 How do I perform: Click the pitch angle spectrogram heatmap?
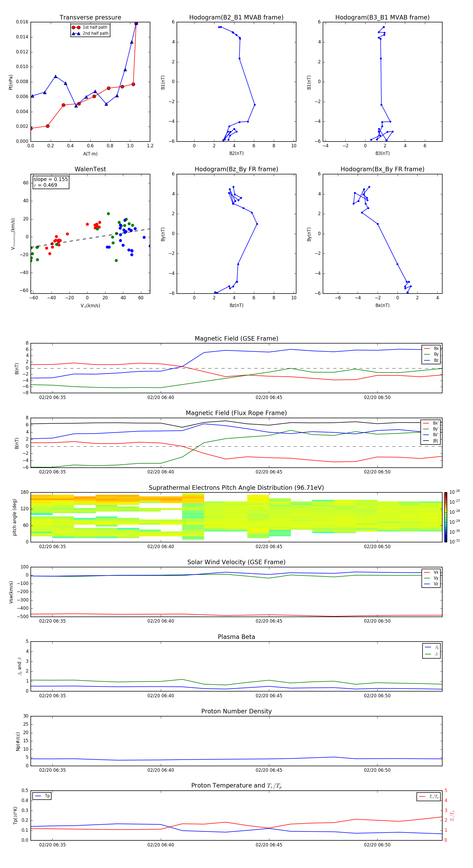click(x=236, y=517)
